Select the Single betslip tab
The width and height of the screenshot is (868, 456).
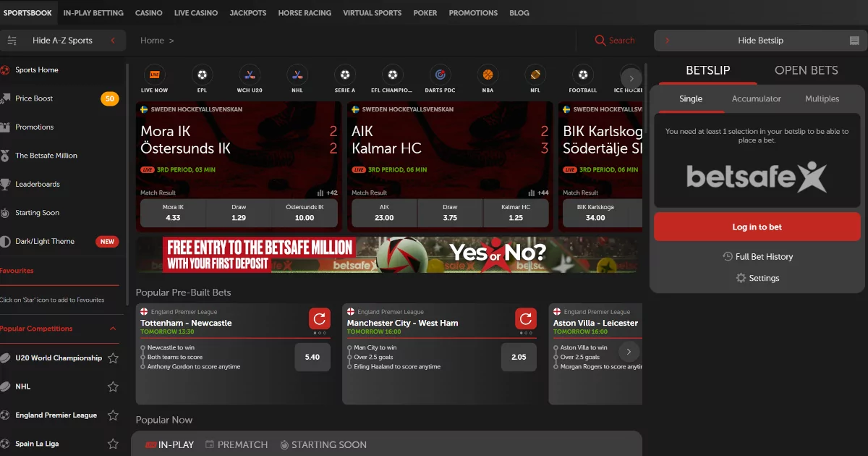point(691,99)
